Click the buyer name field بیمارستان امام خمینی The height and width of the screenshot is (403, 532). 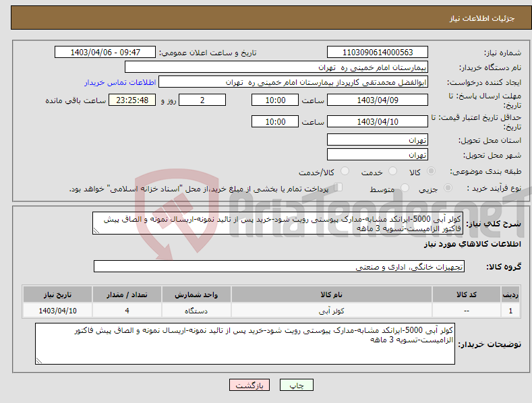tap(276, 67)
